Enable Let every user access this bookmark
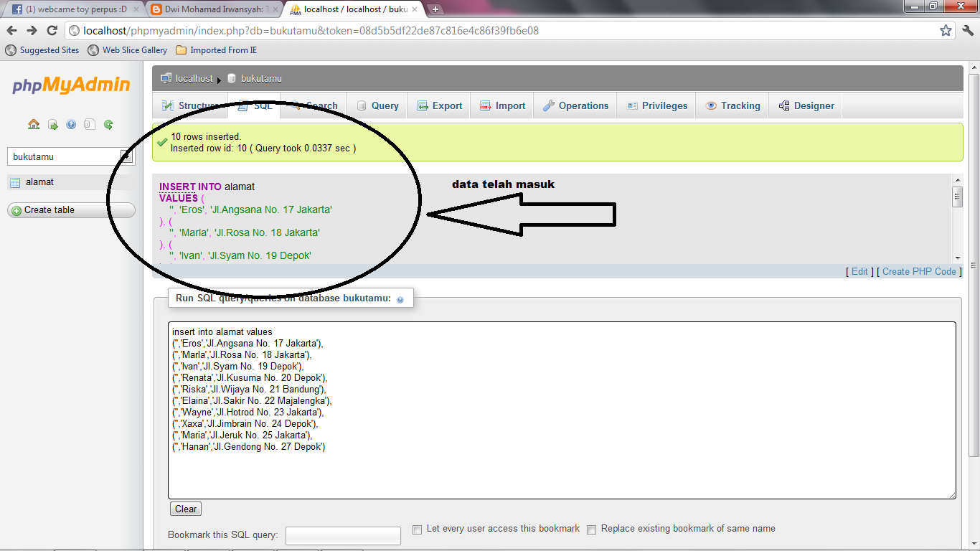Screen dimensions: 980x551 coord(417,529)
